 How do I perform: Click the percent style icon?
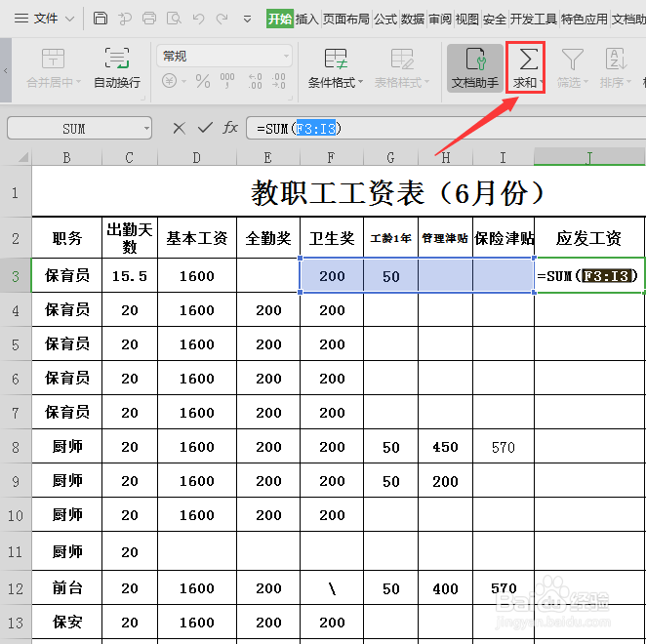click(203, 81)
